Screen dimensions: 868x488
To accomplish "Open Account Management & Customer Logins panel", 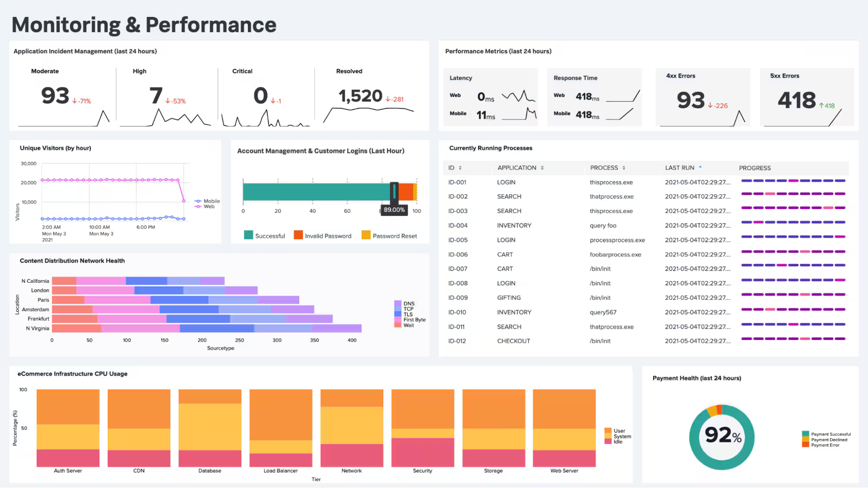I will point(321,151).
